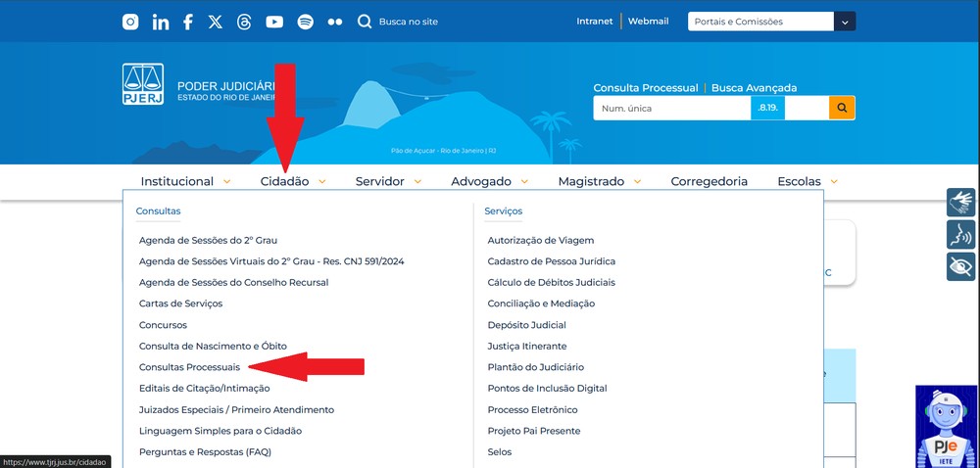Open Justiça Itinerante
This screenshot has height=468, width=980.
527,347
